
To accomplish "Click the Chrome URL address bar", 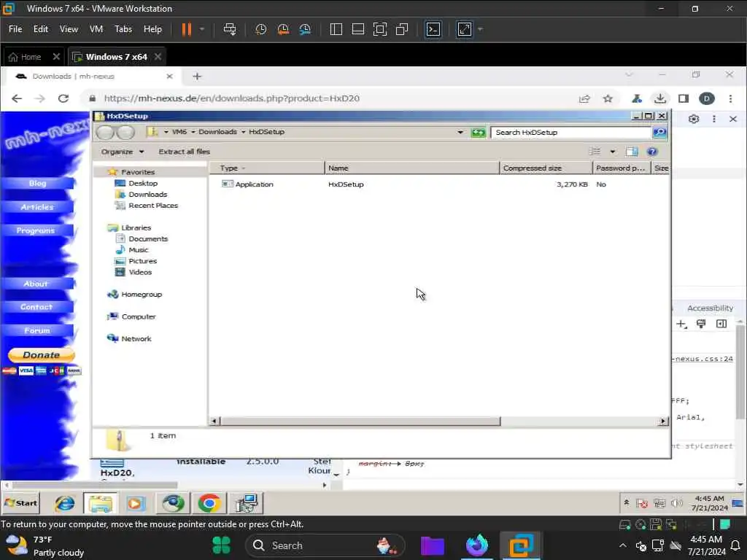I will [329, 98].
